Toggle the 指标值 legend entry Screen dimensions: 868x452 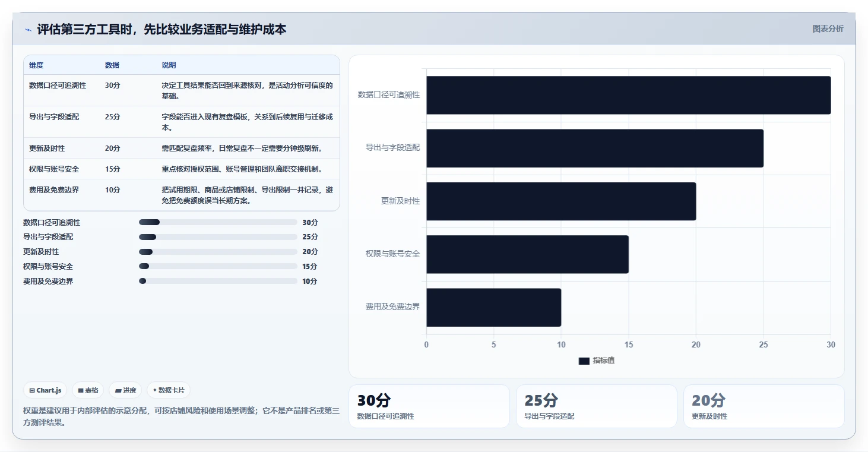(x=597, y=361)
